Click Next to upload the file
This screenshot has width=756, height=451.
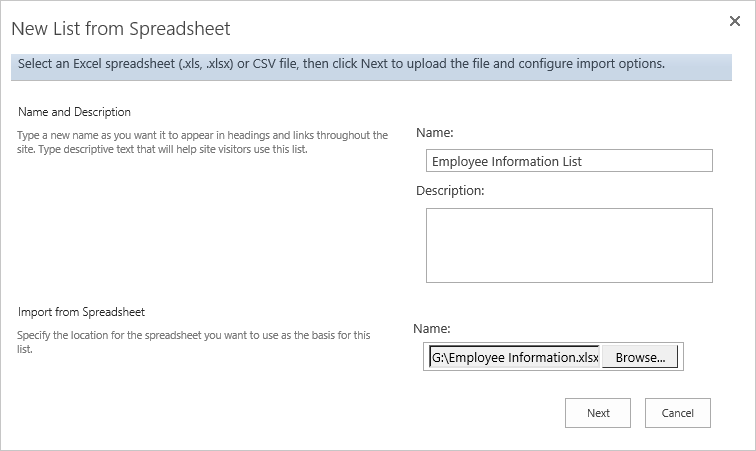click(x=598, y=413)
